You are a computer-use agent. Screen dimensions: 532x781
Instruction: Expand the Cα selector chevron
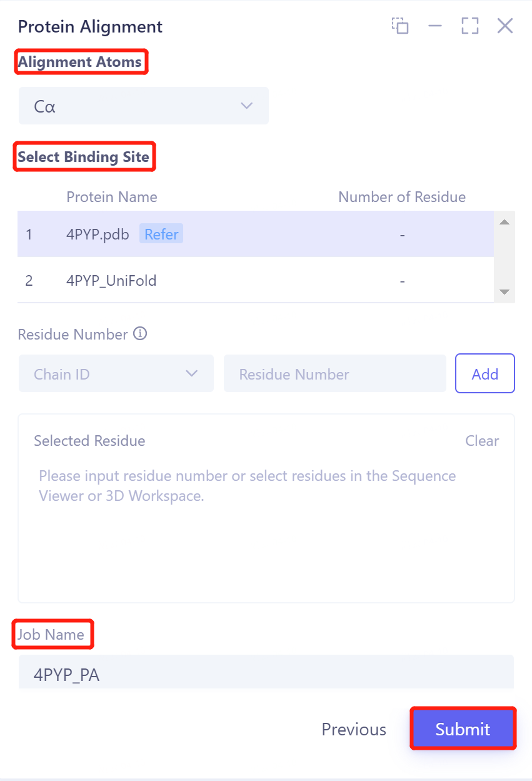coord(246,106)
